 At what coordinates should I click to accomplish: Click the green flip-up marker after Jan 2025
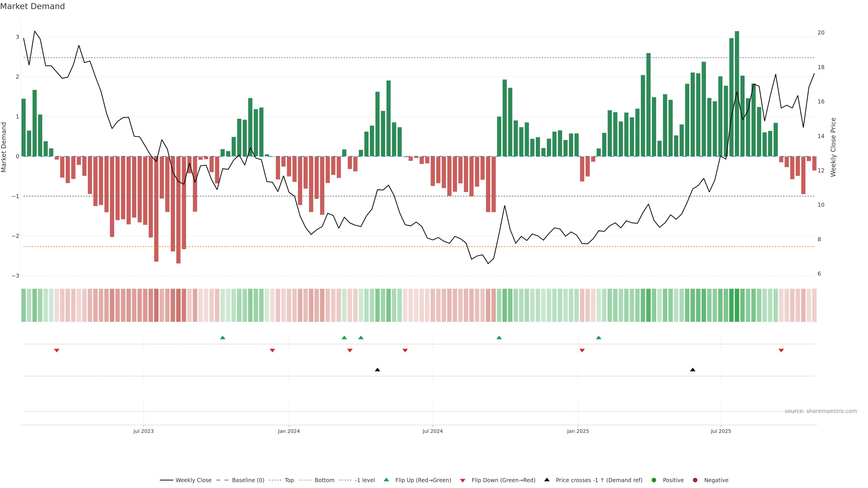[x=599, y=338]
